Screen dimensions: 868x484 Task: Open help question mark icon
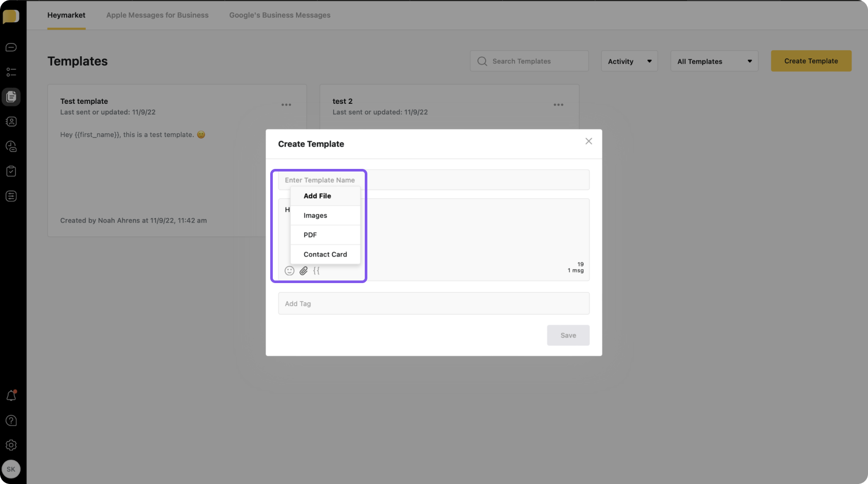point(11,420)
